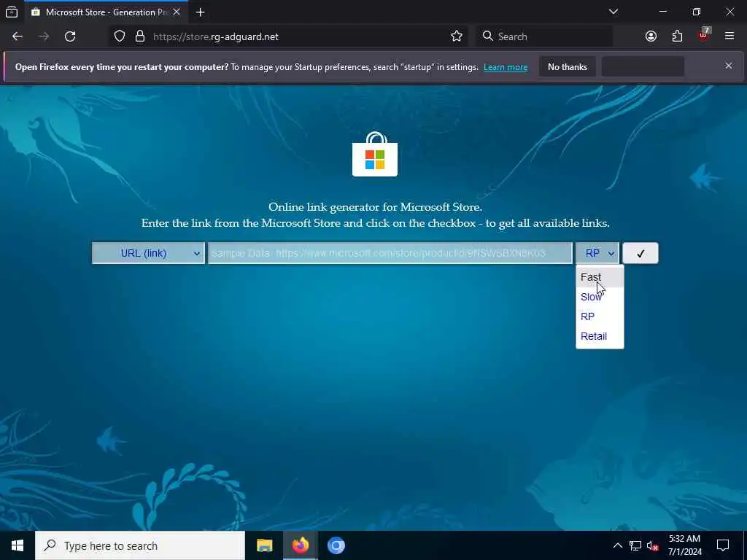Select the RP option in list
The width and height of the screenshot is (747, 560).
pos(600,316)
